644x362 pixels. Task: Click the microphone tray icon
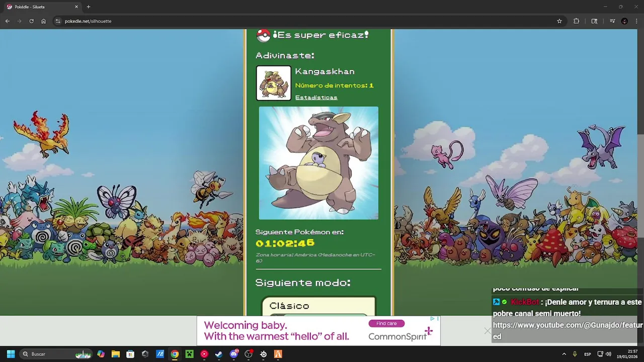click(575, 354)
